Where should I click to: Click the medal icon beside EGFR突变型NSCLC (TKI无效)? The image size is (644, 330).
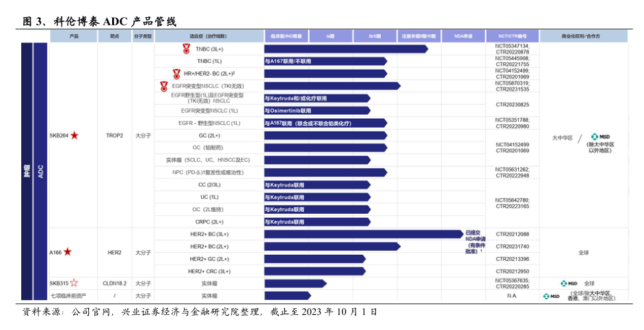(163, 86)
